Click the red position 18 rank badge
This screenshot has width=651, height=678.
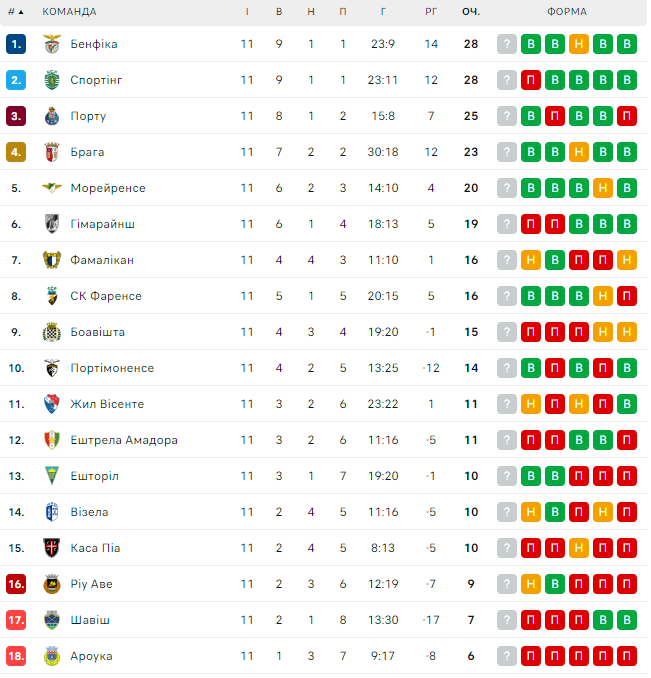[15, 656]
